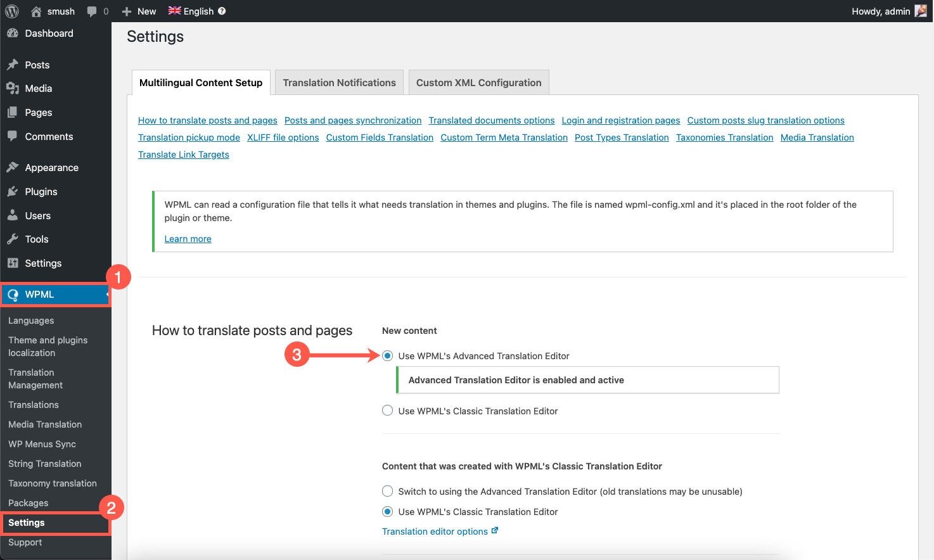Click the Users person icon
The width and height of the screenshot is (934, 560).
pos(12,215)
